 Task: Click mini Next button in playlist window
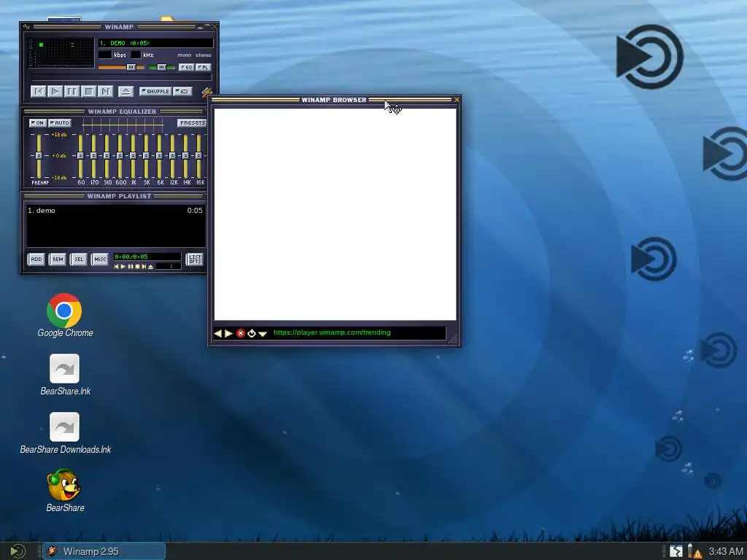[144, 267]
